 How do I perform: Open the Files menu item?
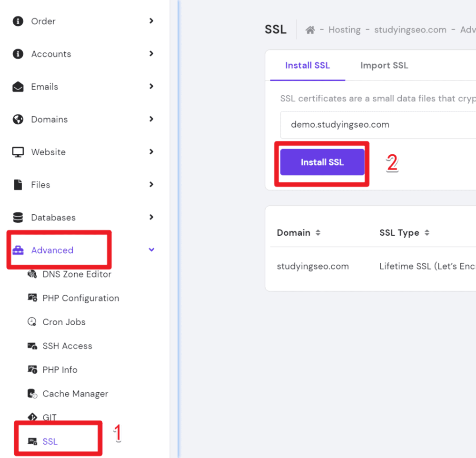[x=40, y=185]
